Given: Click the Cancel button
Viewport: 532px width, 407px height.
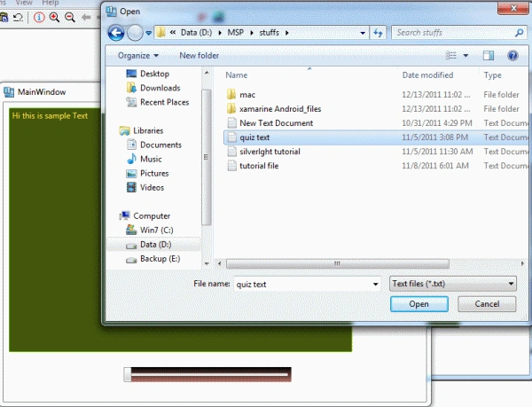Looking at the screenshot, I should [487, 304].
